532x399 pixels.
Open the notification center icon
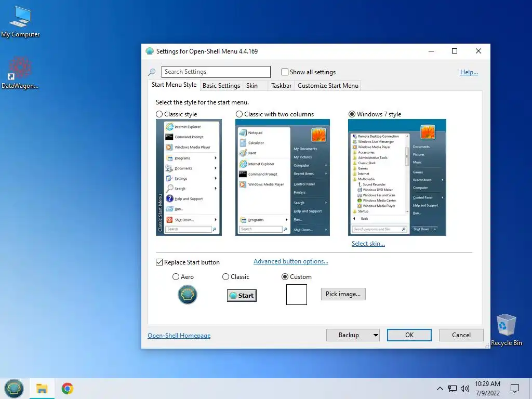tap(515, 389)
